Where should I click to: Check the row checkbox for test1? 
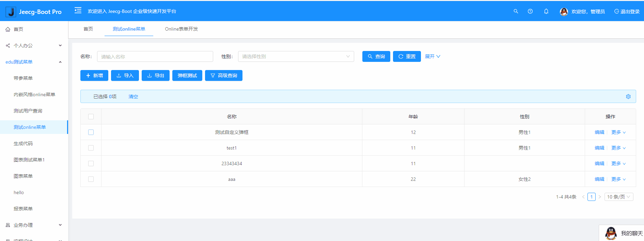pos(91,148)
